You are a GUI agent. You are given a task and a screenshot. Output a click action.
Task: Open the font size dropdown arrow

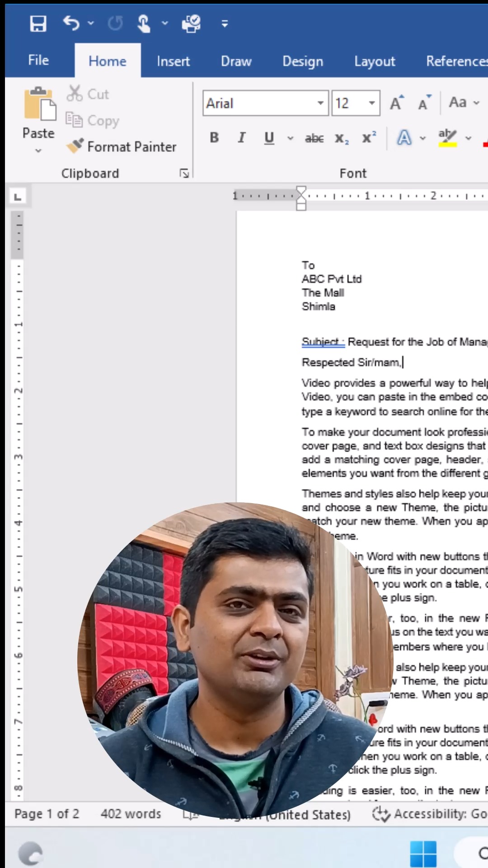click(x=372, y=103)
